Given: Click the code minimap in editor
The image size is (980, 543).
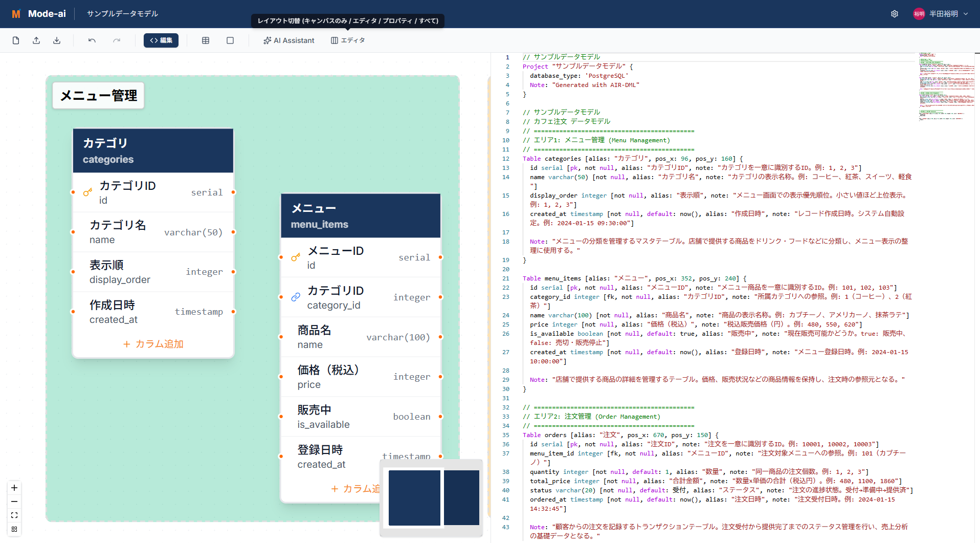Looking at the screenshot, I should [x=946, y=87].
